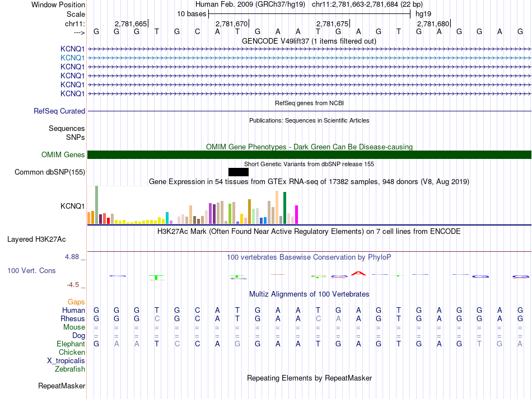Select the Elephant species row label
The image size is (532, 399).
pyautogui.click(x=71, y=344)
